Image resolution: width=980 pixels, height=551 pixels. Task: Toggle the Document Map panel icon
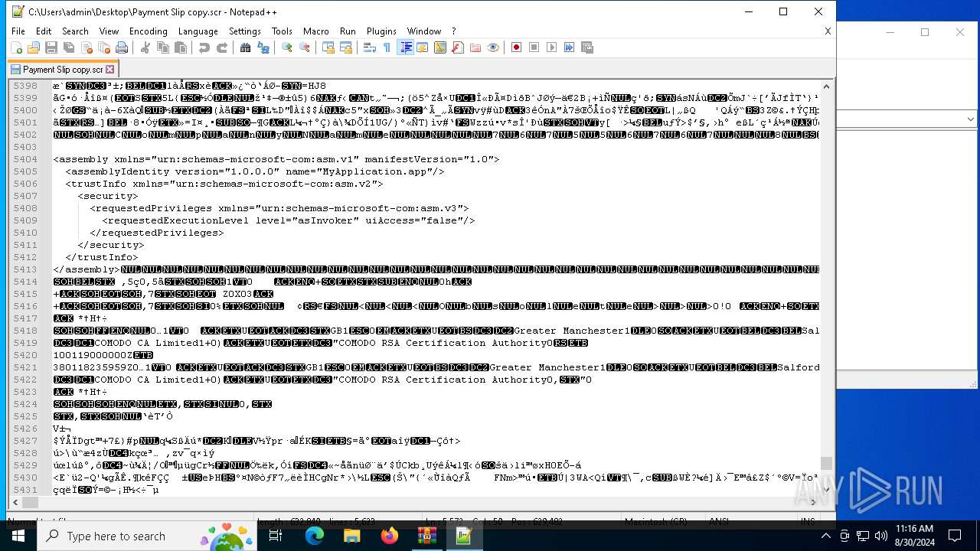440,47
